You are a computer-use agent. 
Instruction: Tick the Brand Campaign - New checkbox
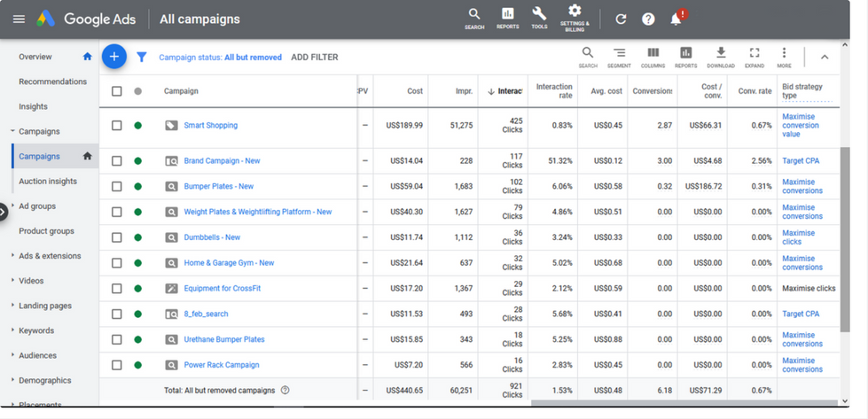117,161
